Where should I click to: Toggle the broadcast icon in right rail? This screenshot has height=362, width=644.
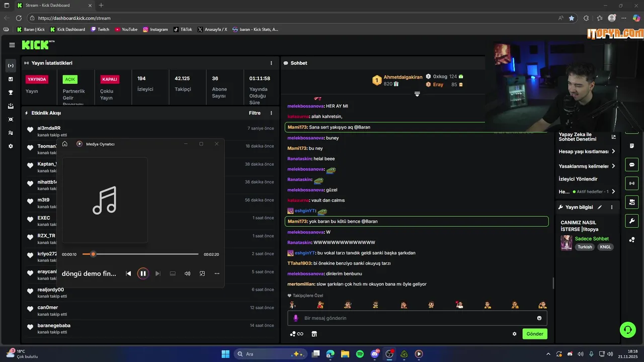click(632, 184)
